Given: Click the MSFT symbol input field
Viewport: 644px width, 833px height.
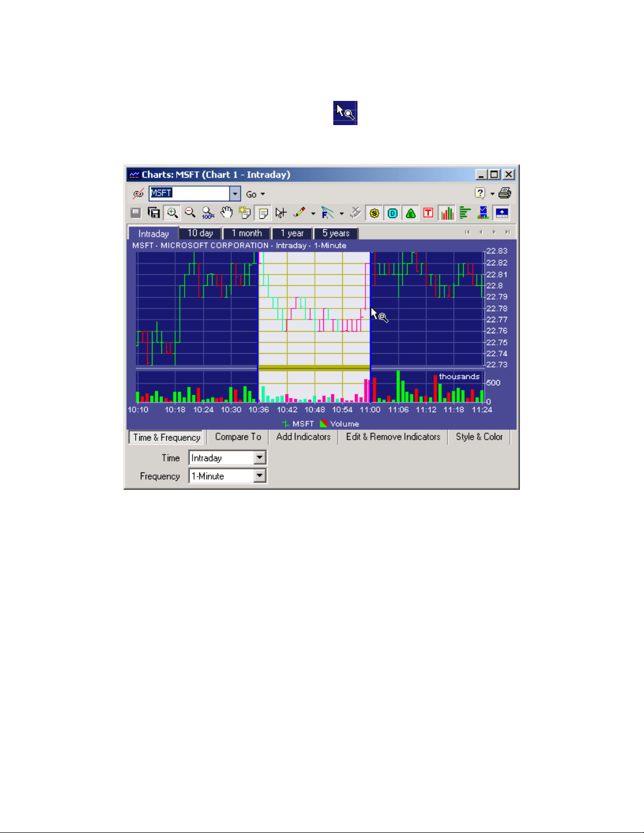Looking at the screenshot, I should (189, 193).
